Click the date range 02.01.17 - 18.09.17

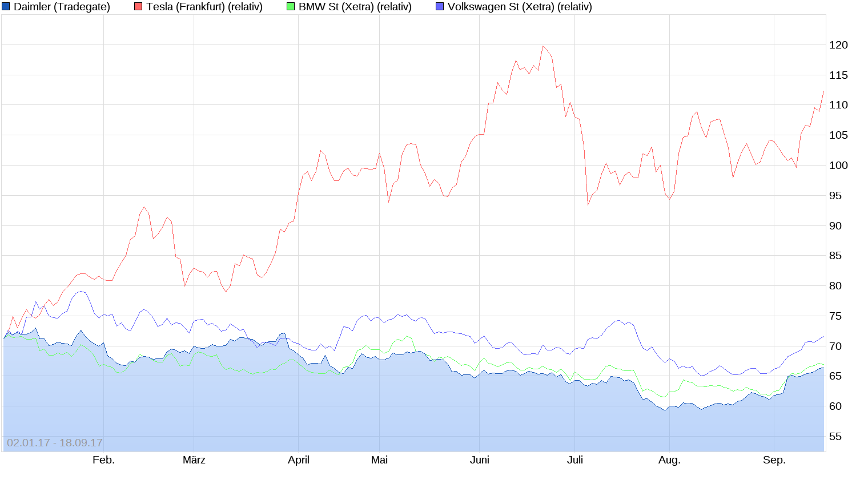tap(55, 443)
